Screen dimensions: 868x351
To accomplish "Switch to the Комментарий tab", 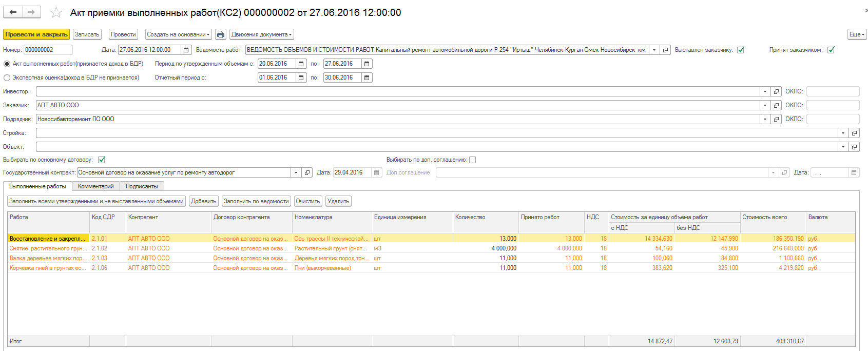I will click(x=96, y=186).
